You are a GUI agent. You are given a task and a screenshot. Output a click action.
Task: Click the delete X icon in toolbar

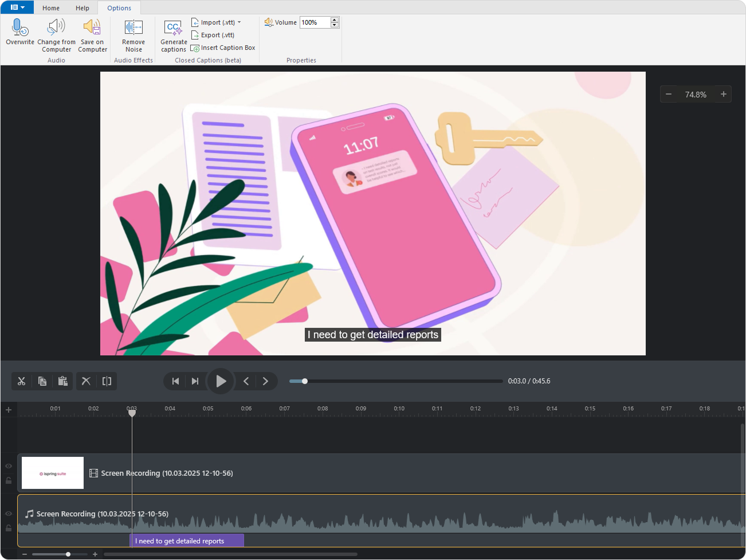[x=86, y=381]
